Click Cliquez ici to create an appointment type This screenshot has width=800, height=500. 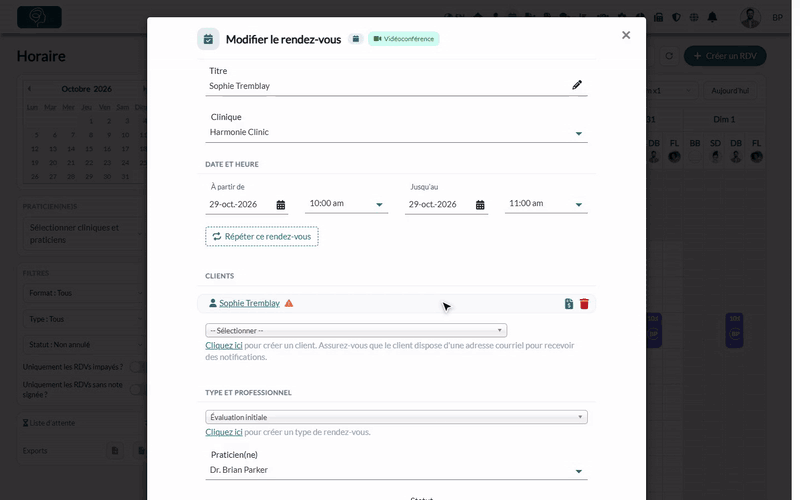pyautogui.click(x=224, y=432)
